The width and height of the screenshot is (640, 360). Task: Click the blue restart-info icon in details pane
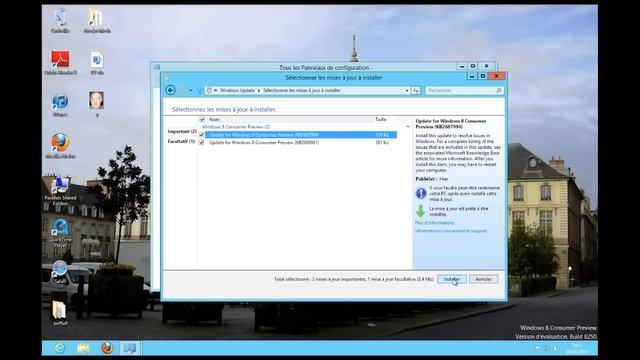pyautogui.click(x=421, y=193)
